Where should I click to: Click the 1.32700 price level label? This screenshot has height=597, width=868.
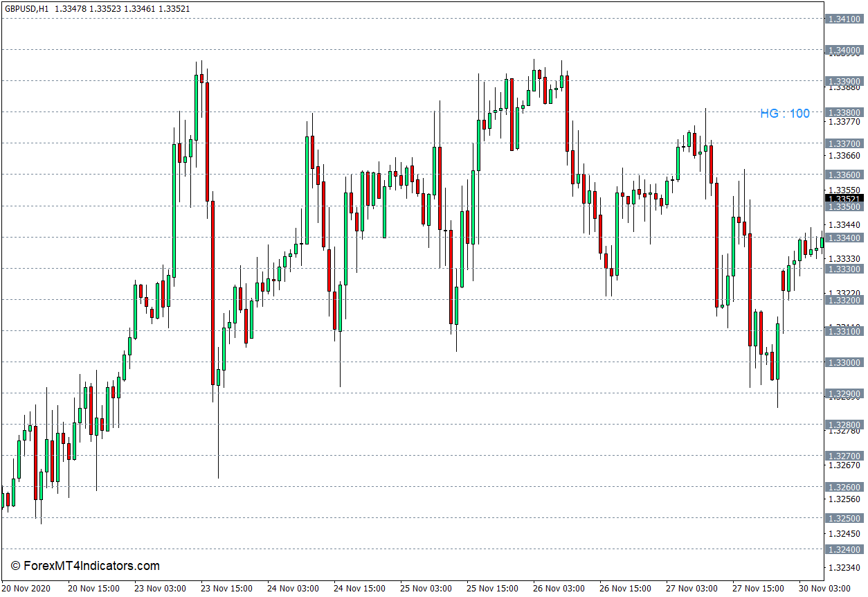point(844,456)
